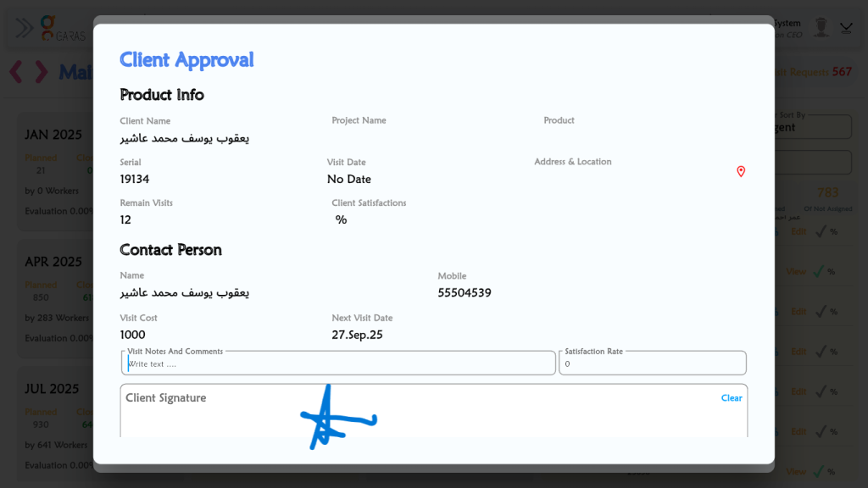
Task: Click the View link in second row
Action: (x=795, y=272)
